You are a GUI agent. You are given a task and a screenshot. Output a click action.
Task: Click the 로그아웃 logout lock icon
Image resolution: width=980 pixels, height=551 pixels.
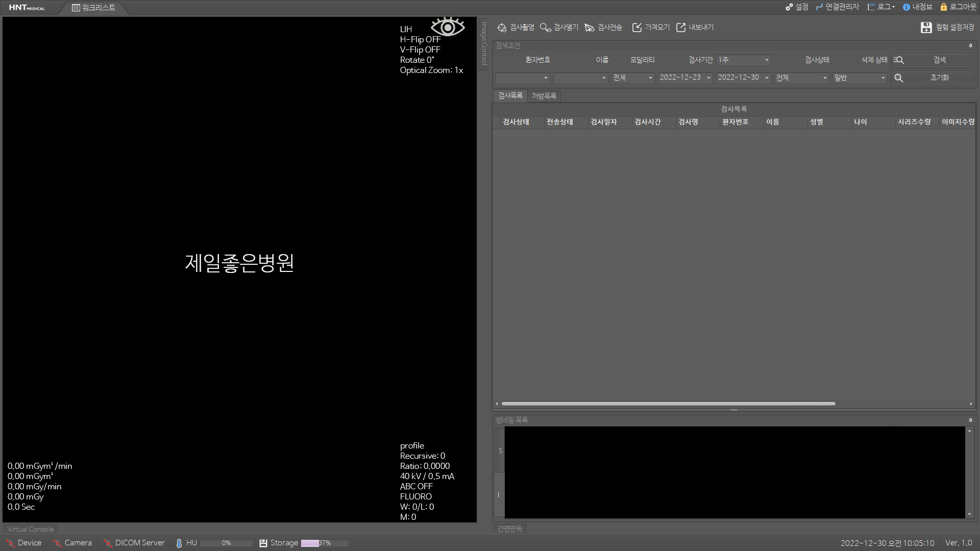tap(944, 7)
